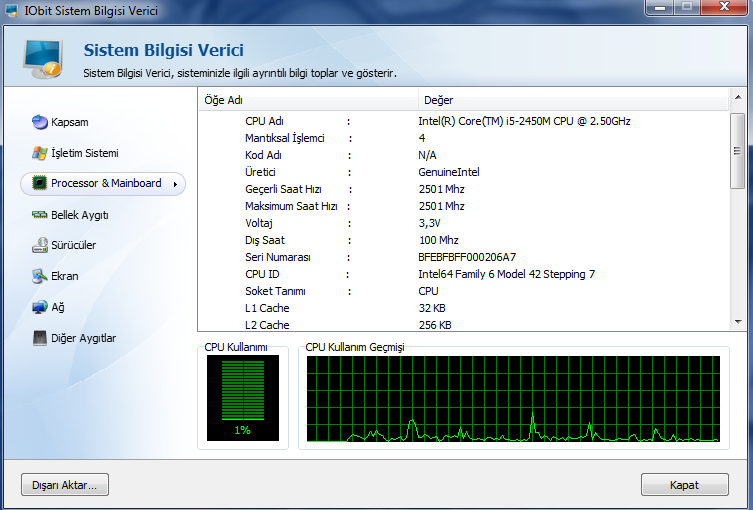Click the BFEBFBFF000206A7 serial value
Image resolution: width=753 pixels, height=510 pixels.
[x=467, y=257]
